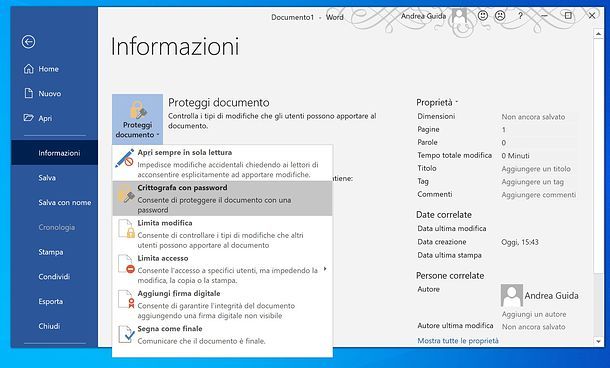The height and width of the screenshot is (368, 610).
Task: Click the back arrow icon in sidebar
Action: [28, 42]
